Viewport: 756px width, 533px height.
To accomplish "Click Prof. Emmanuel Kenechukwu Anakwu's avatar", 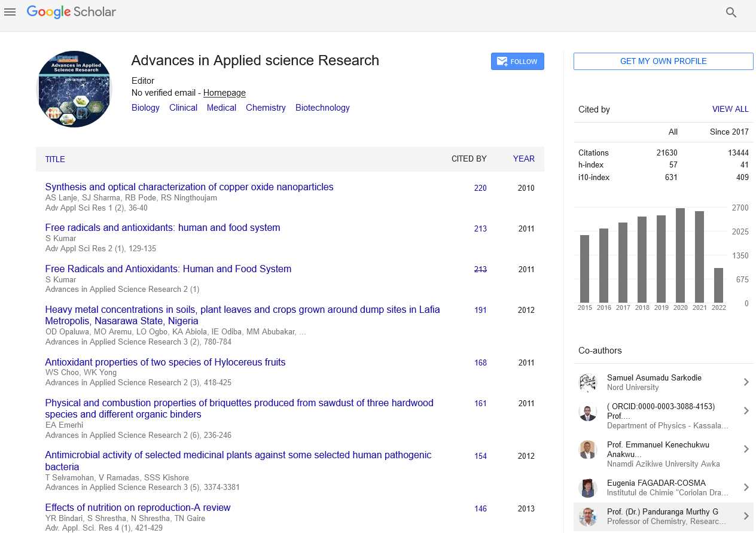I will pyautogui.click(x=588, y=449).
